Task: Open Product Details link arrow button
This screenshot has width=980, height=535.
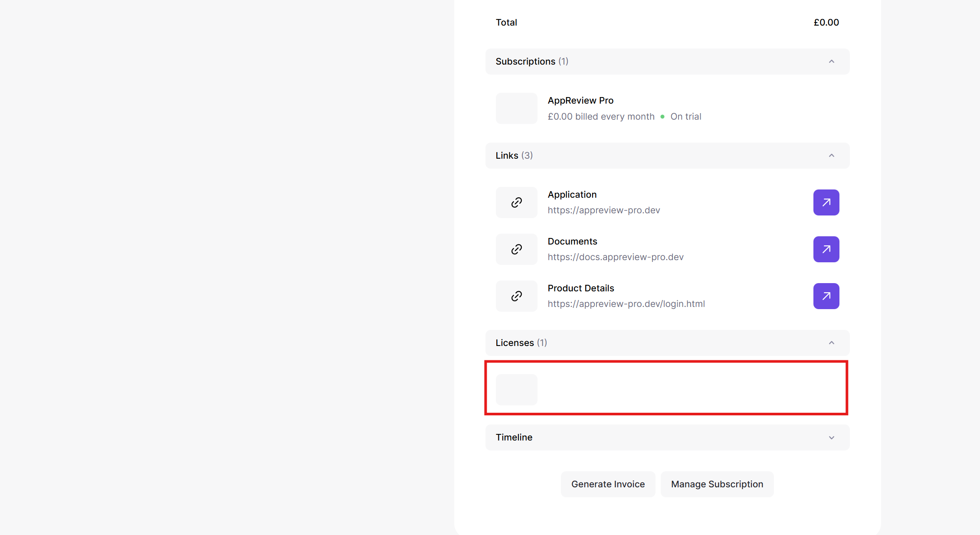Action: [826, 296]
